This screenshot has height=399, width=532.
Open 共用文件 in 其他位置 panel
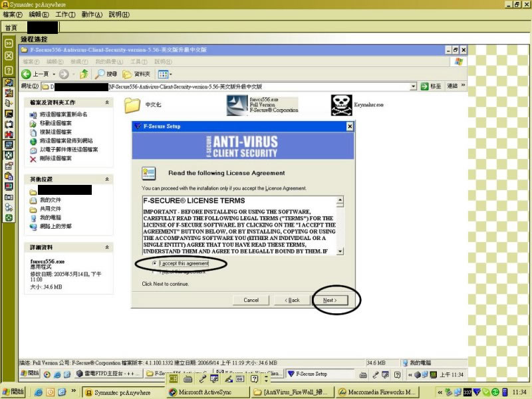[x=51, y=209]
